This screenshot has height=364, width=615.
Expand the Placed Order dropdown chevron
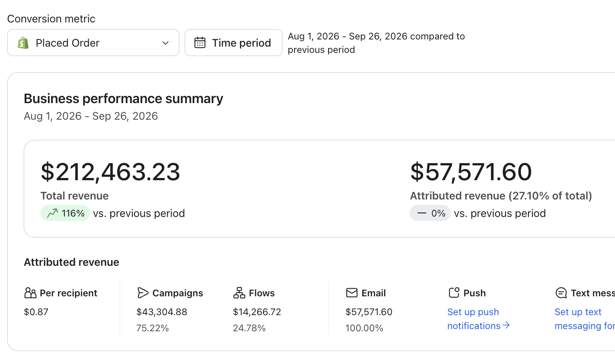165,43
